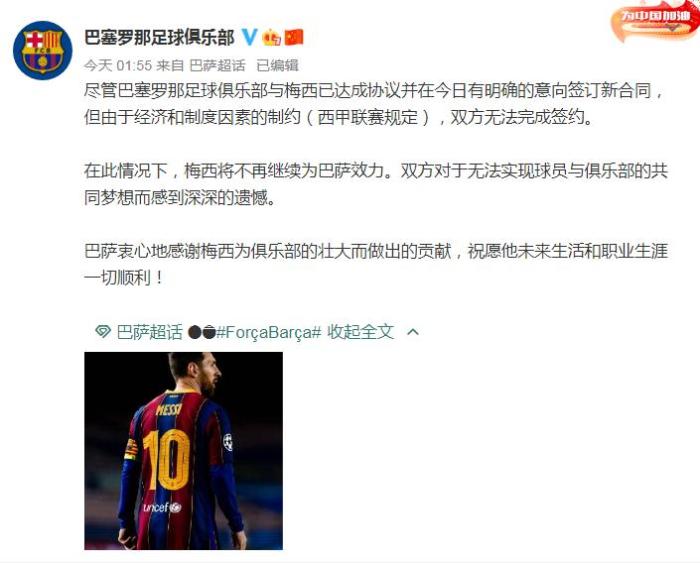
Task: Click the crown membership badge icon
Action: (271, 37)
